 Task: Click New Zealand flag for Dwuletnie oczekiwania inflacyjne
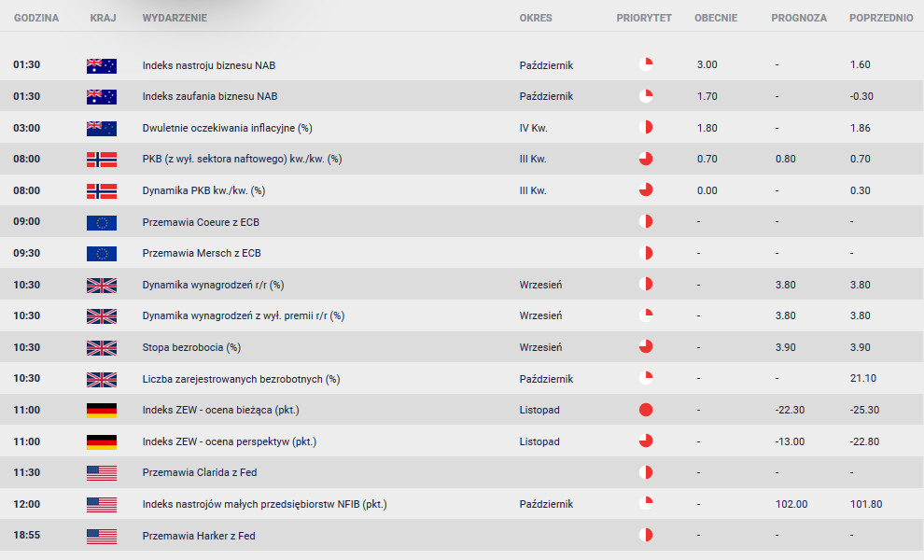pos(102,128)
